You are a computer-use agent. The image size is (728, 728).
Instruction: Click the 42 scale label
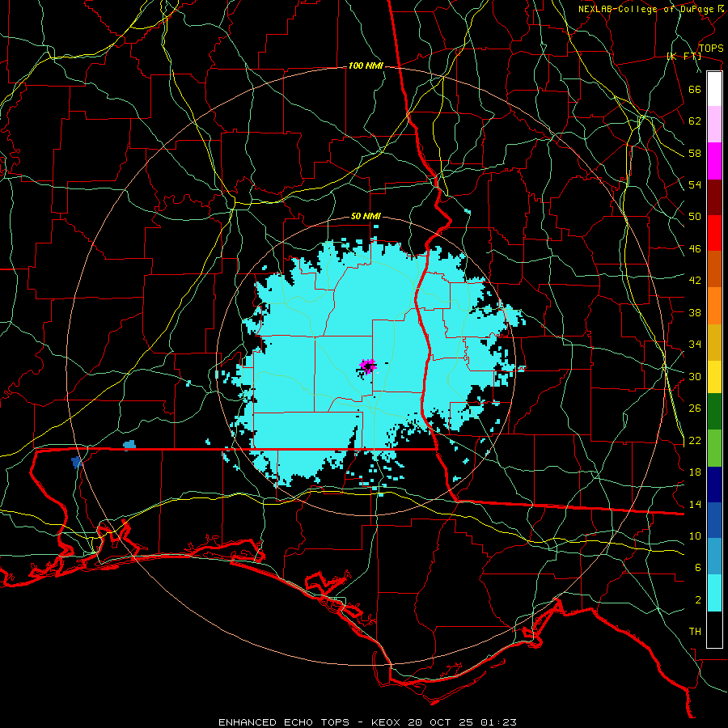pyautogui.click(x=695, y=281)
